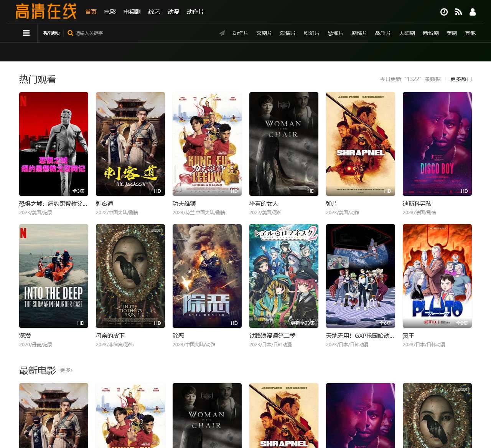Click title text 铁路浪漫谭第二季
Screen dimensions: 491x448
[272, 336]
